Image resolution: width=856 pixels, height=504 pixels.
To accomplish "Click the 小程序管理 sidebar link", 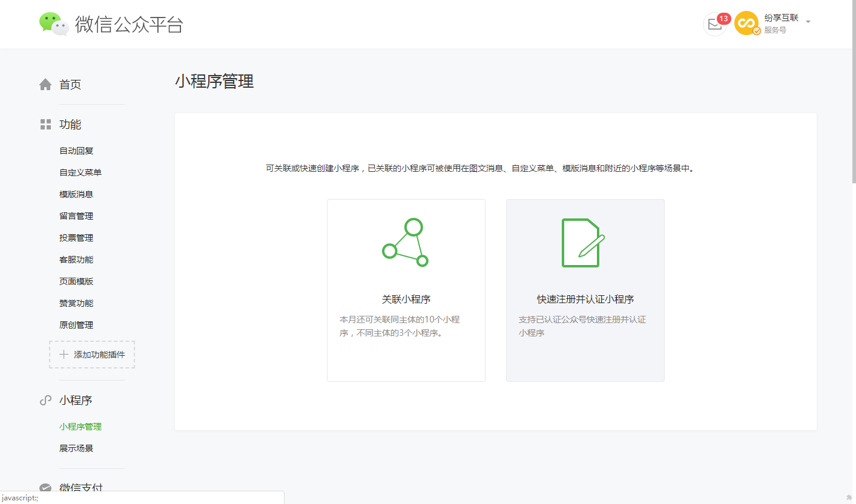I will [81, 427].
